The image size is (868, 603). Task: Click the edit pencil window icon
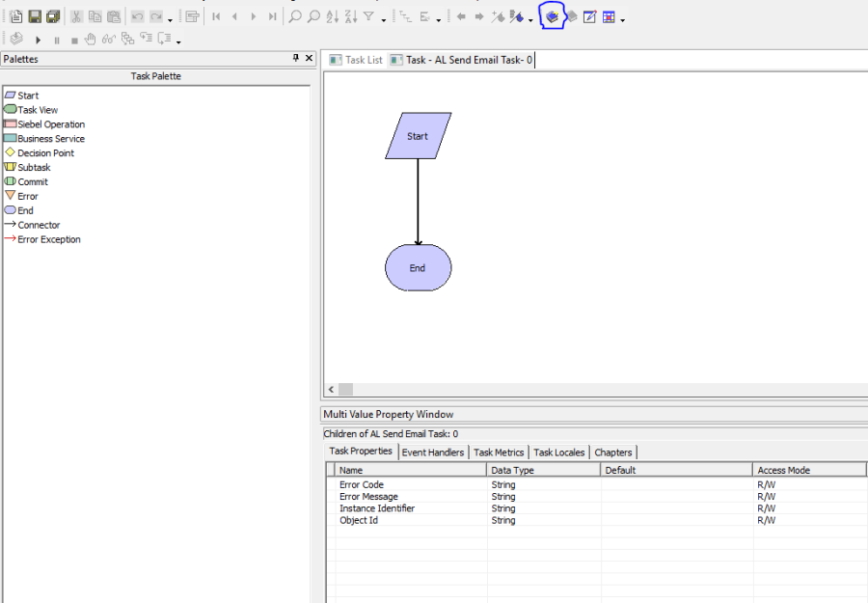[590, 17]
